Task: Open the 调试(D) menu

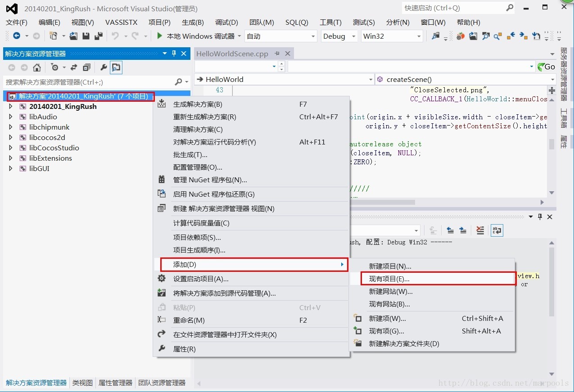Action: 226,22
